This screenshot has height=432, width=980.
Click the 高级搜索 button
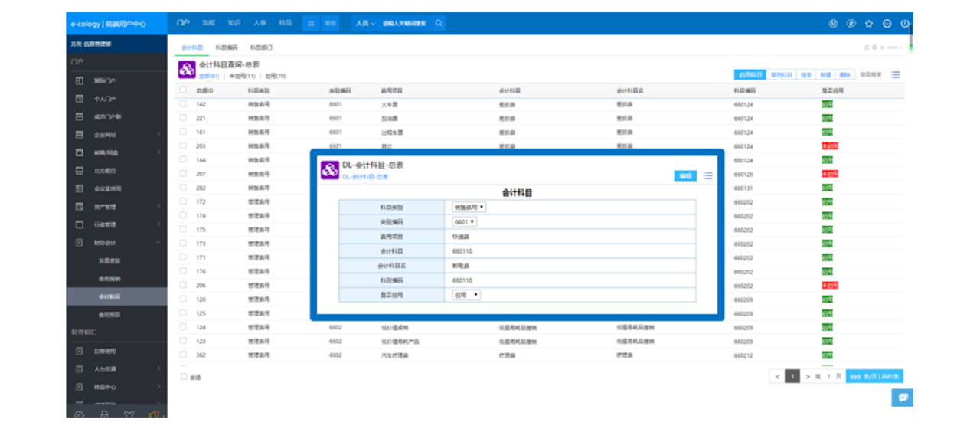pos(871,75)
